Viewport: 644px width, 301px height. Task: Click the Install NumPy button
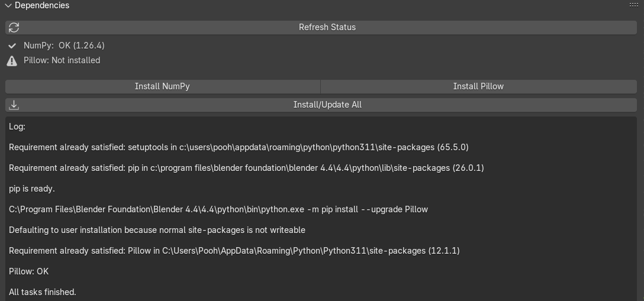[162, 86]
